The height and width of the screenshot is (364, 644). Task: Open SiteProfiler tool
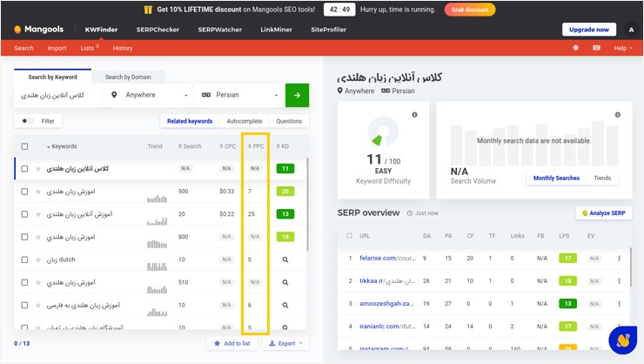[329, 30]
